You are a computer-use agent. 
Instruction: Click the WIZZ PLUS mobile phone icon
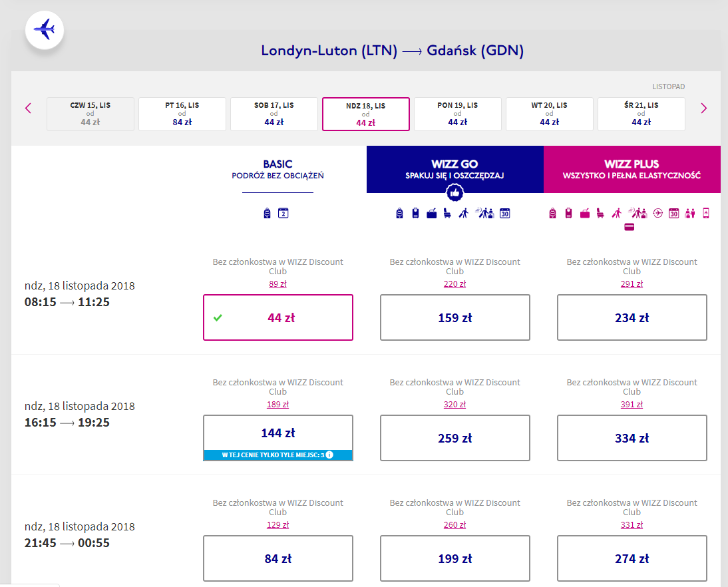(706, 213)
